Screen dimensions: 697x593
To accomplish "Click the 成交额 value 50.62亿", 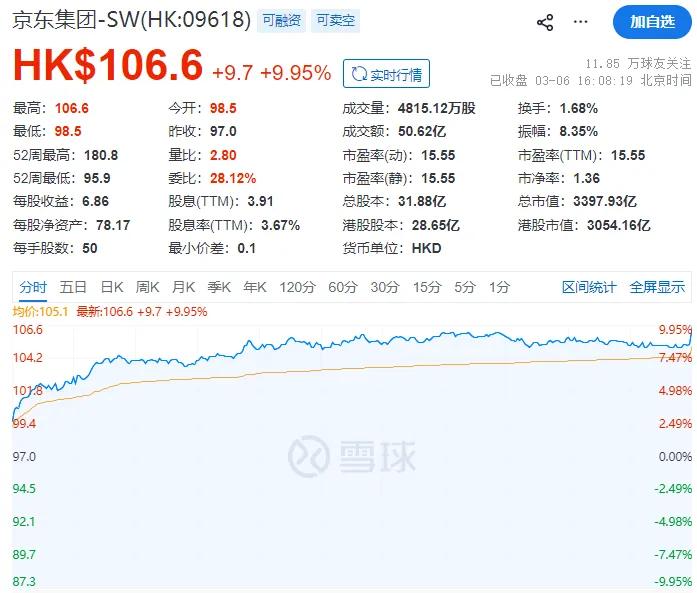I will (422, 131).
